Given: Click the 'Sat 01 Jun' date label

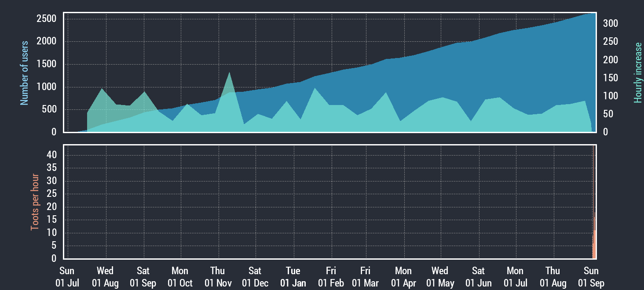Looking at the screenshot, I should click(479, 277).
